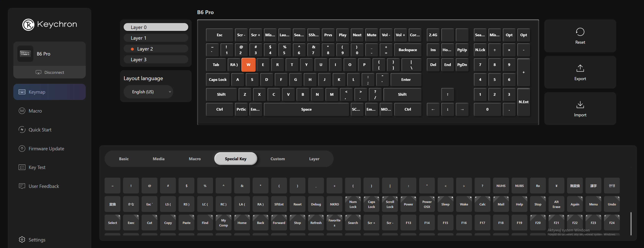The image size is (644, 248).
Task: Select the Space bar on the layout
Action: (x=306, y=109)
